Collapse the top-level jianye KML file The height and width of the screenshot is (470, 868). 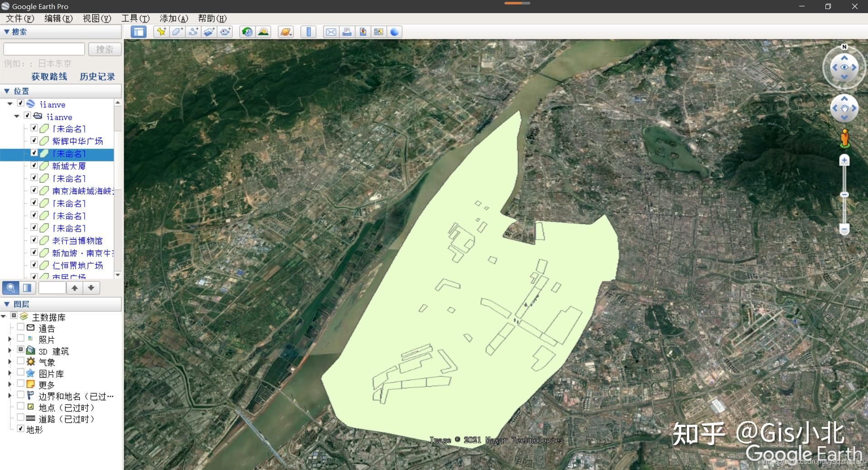tap(10, 104)
